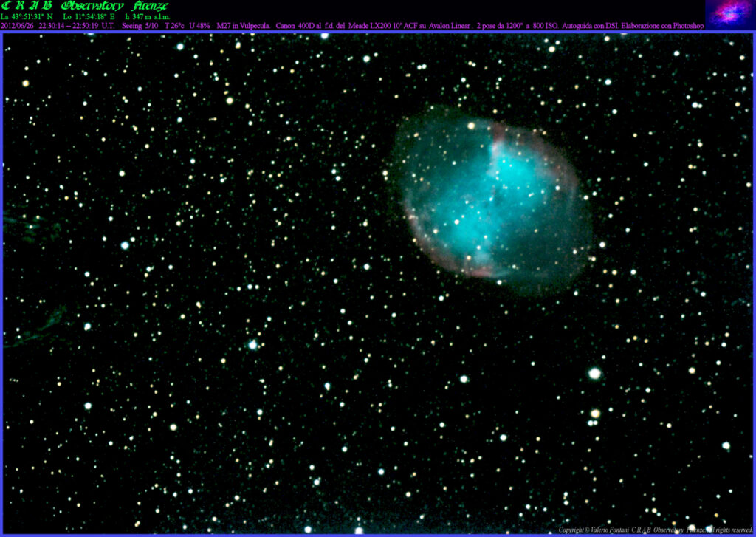This screenshot has width=756, height=537.
Task: Select the Elaborazione con Photoshop text
Action: (x=662, y=24)
